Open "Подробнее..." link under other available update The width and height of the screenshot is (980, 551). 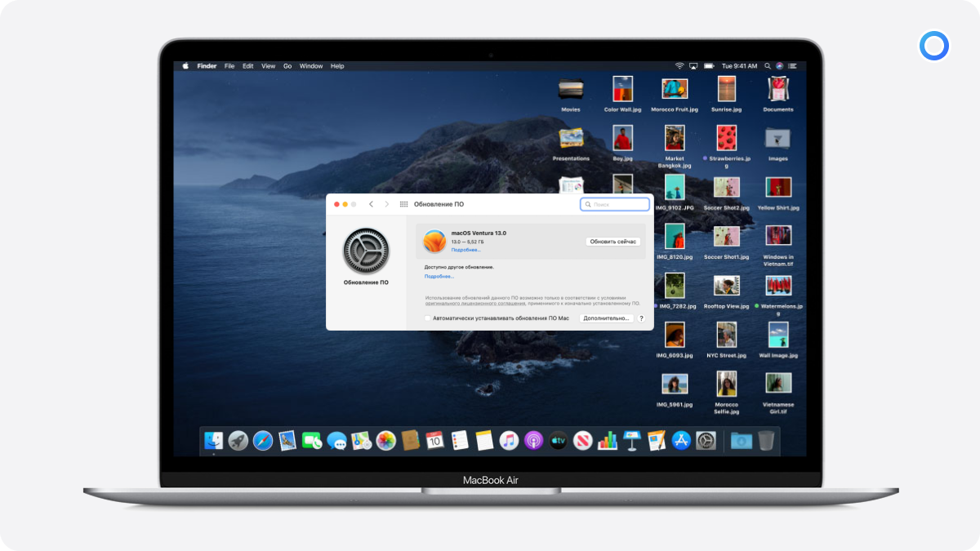(439, 277)
